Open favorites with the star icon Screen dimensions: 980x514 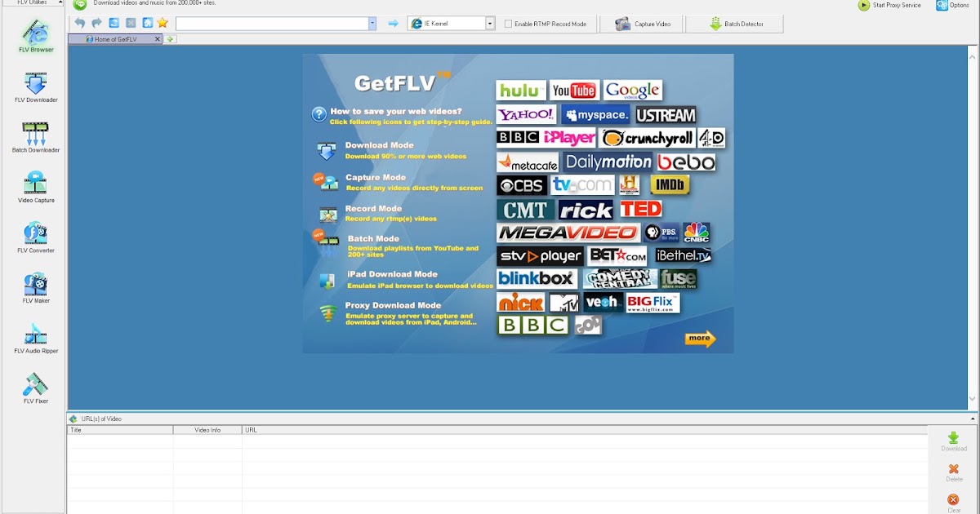point(163,24)
